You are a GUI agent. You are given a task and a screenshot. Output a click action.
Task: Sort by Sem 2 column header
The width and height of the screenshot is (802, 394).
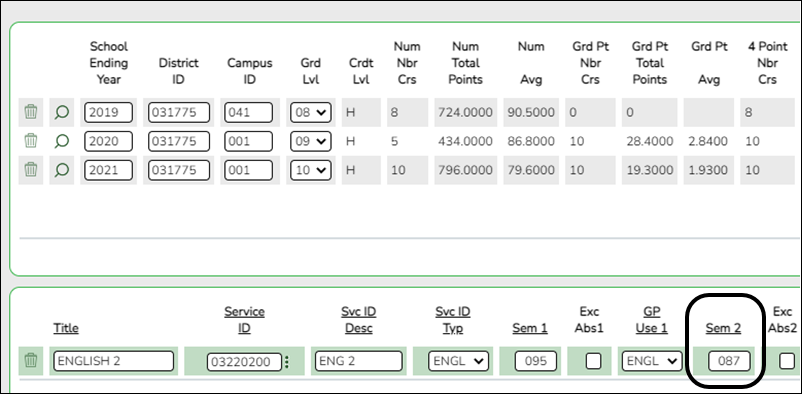pyautogui.click(x=723, y=329)
